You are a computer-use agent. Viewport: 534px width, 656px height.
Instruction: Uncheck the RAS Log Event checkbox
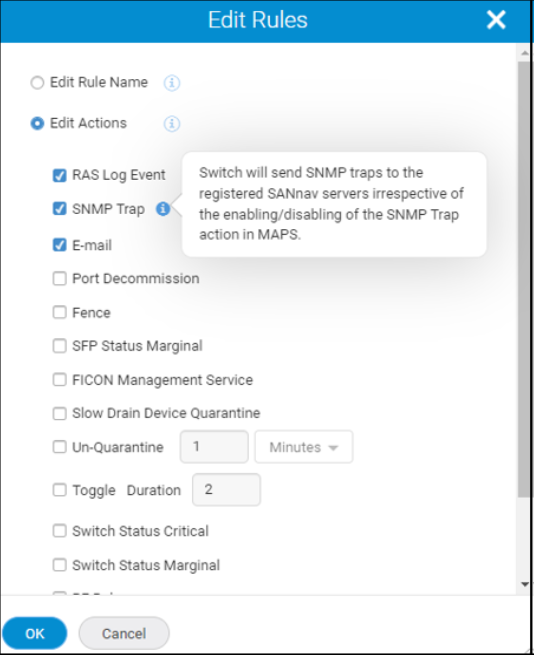[59, 175]
